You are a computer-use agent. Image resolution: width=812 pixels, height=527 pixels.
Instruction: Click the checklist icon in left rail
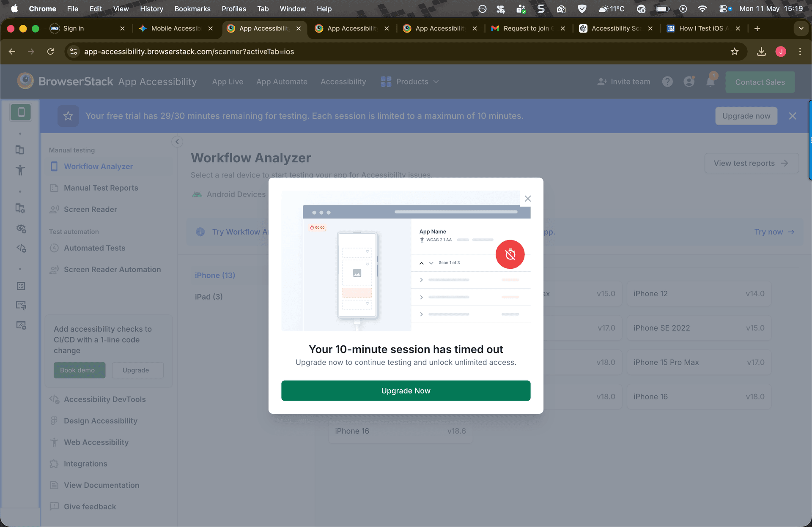[21, 286]
